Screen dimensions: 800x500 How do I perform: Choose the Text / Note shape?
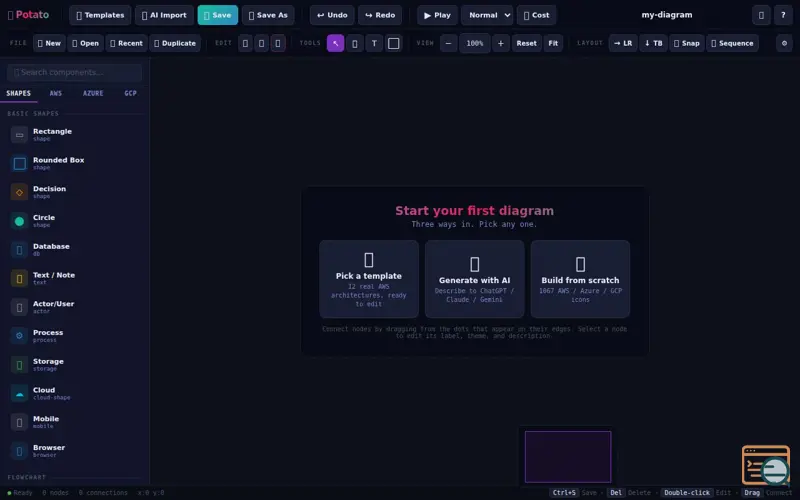pos(74,278)
